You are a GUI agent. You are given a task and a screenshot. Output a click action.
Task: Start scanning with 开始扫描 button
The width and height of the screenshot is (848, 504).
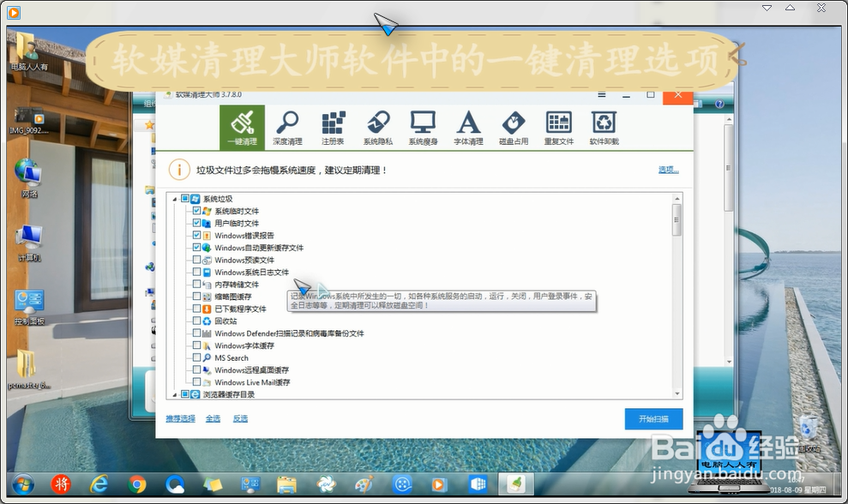653,419
